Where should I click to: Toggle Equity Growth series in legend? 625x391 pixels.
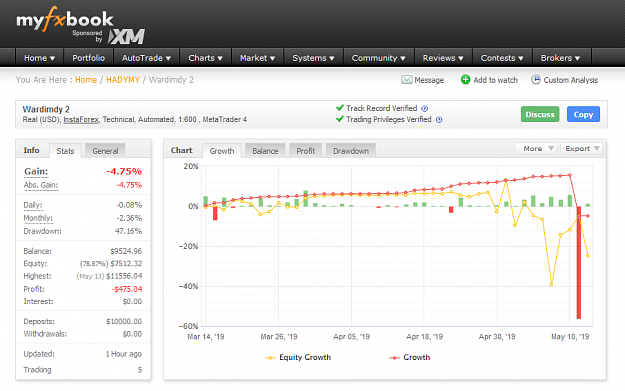click(298, 358)
